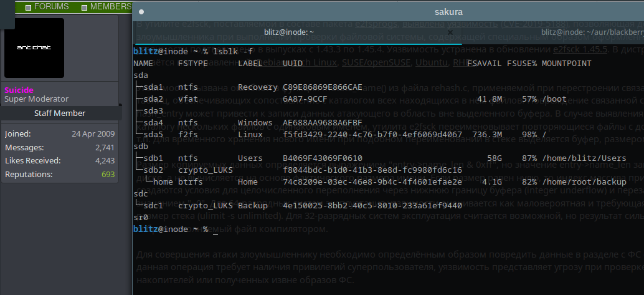Click the sda5 partition name
Screen dimensions: 644x295
click(153, 135)
